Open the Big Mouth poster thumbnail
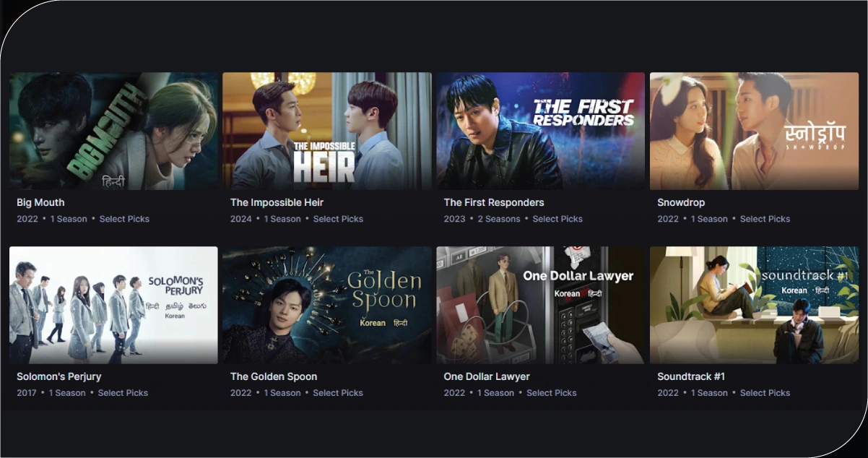 (x=113, y=131)
